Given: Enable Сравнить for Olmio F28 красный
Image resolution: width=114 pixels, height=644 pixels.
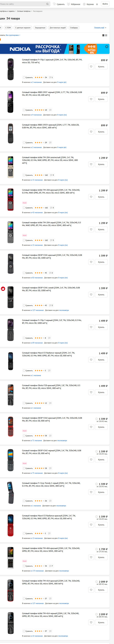Looking at the screenshot, I should click(x=24, y=403).
